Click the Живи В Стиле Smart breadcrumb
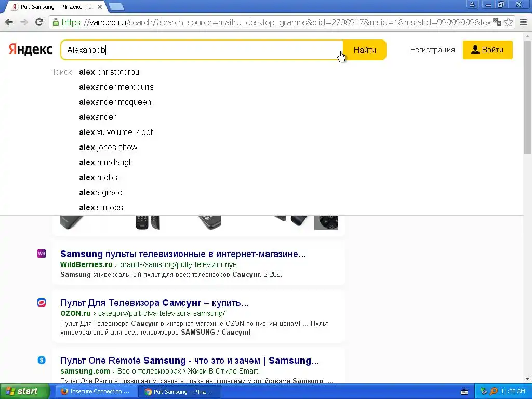 pos(223,371)
